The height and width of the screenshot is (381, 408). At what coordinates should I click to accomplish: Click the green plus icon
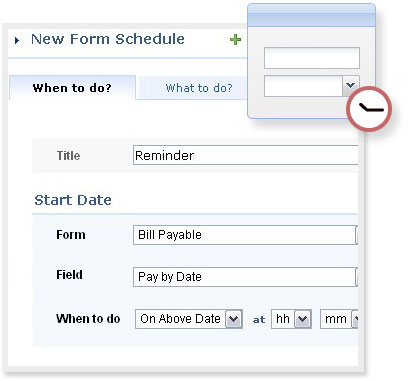235,40
